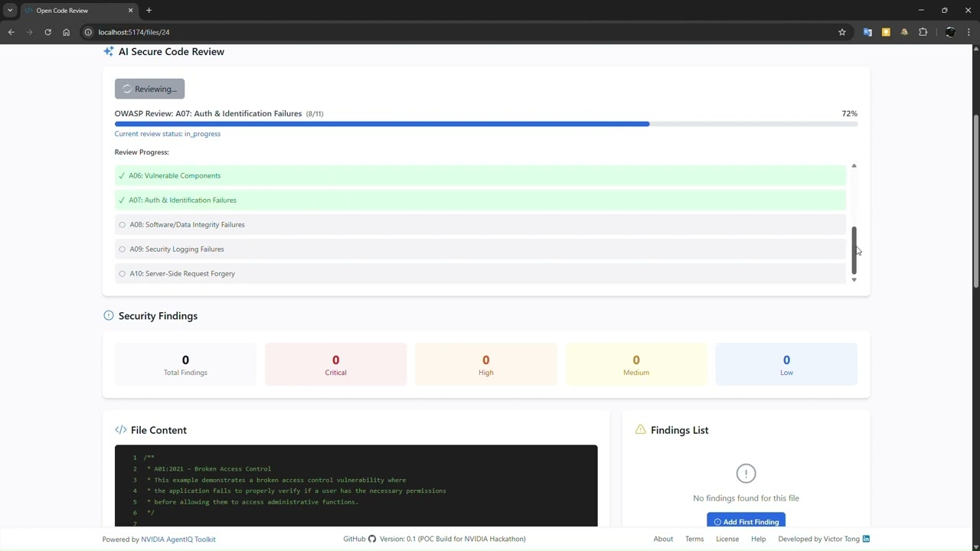
Task: Click the Findings List warning icon
Action: point(640,429)
